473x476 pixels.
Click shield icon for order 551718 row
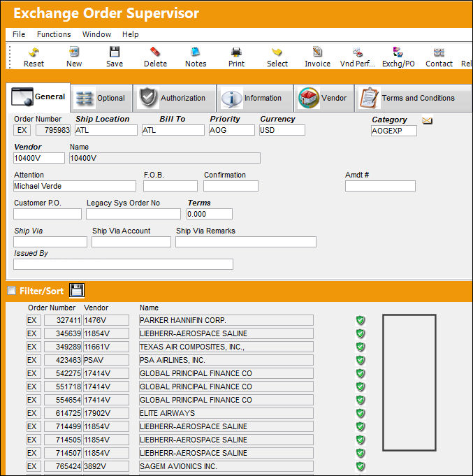(360, 387)
